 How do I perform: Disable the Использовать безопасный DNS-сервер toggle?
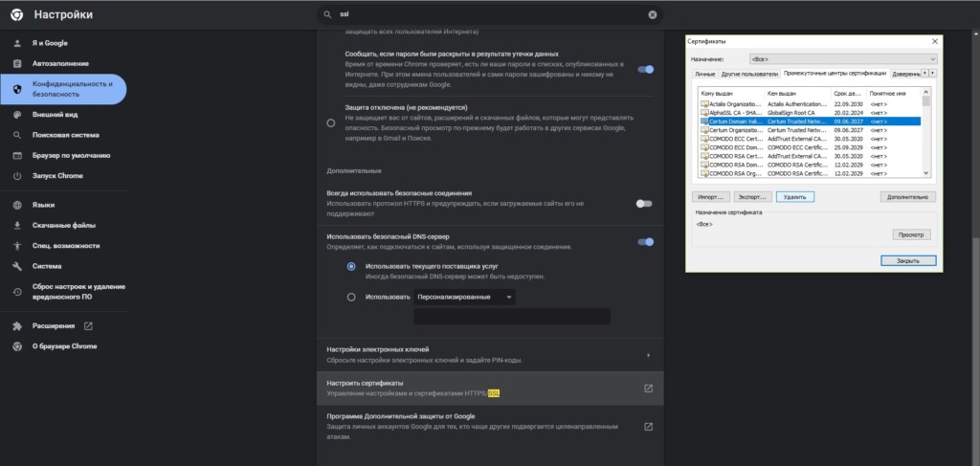coord(646,241)
